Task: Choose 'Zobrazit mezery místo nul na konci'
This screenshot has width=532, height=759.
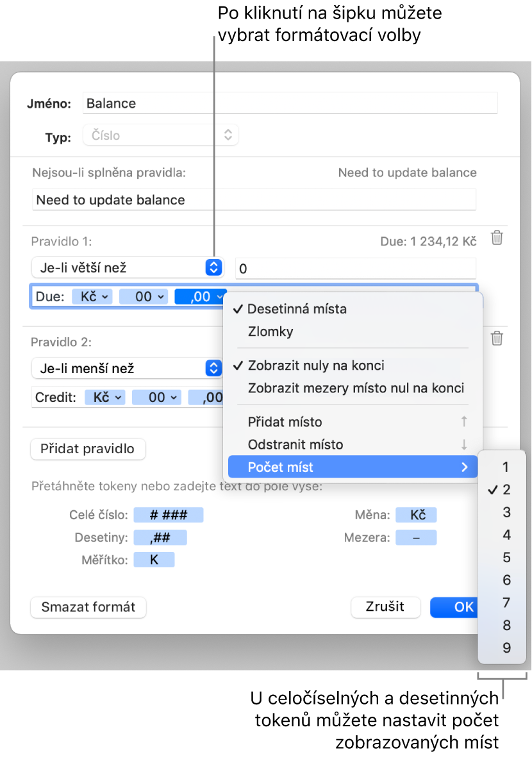Action: click(x=356, y=388)
